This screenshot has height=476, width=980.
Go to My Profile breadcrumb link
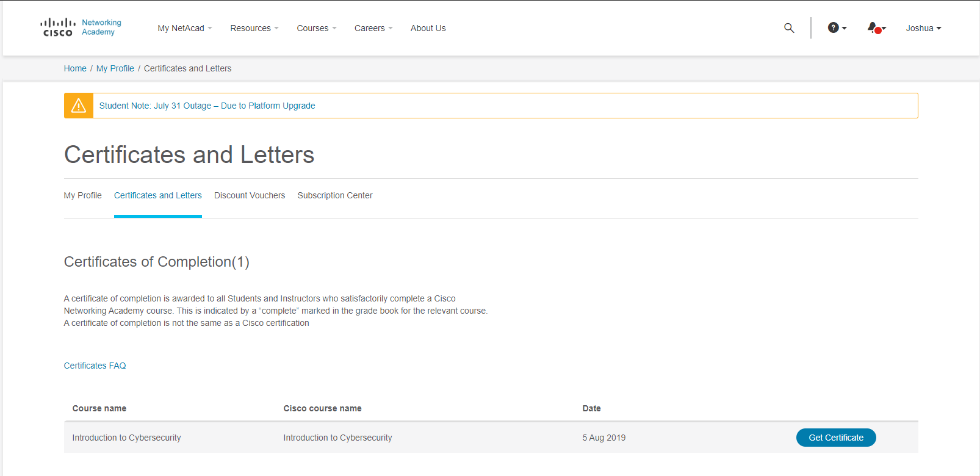[115, 68]
